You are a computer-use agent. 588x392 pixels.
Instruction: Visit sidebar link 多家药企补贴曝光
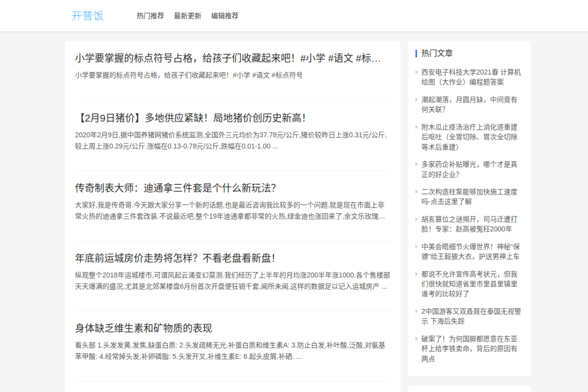click(x=469, y=169)
